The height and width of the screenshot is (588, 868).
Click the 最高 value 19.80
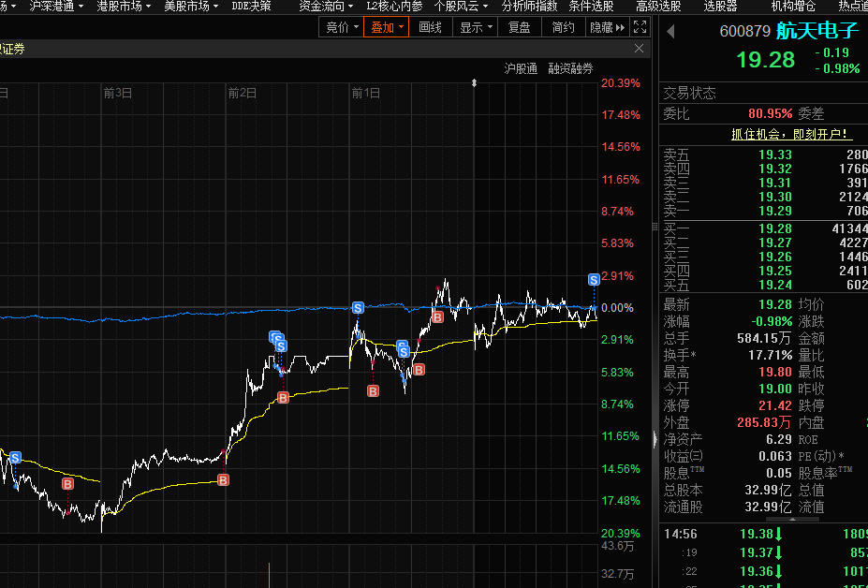pos(775,372)
